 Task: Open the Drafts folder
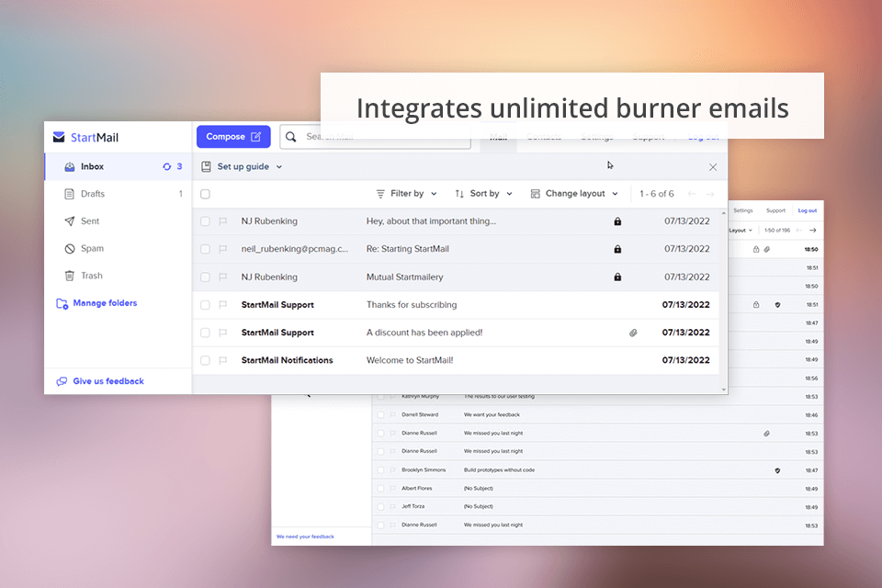click(119, 194)
